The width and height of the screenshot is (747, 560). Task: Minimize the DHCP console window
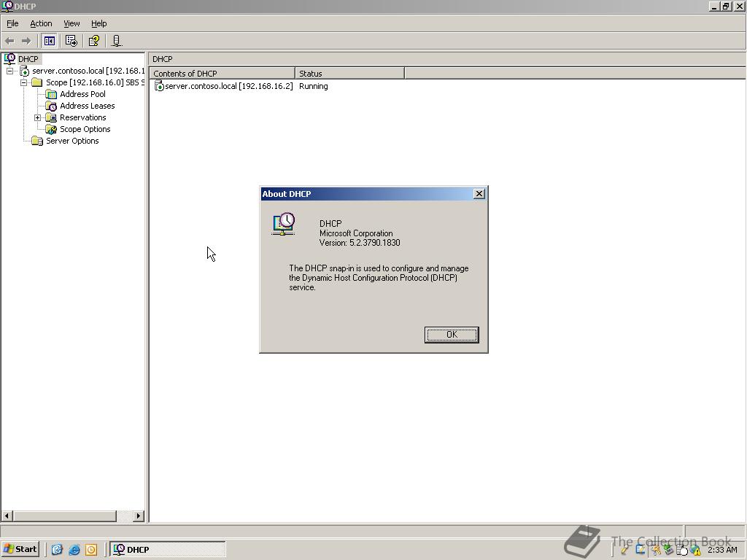[x=714, y=6]
